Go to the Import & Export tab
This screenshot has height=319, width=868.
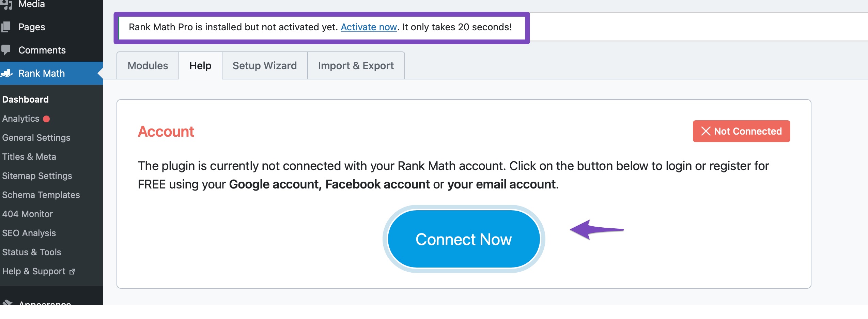click(356, 65)
